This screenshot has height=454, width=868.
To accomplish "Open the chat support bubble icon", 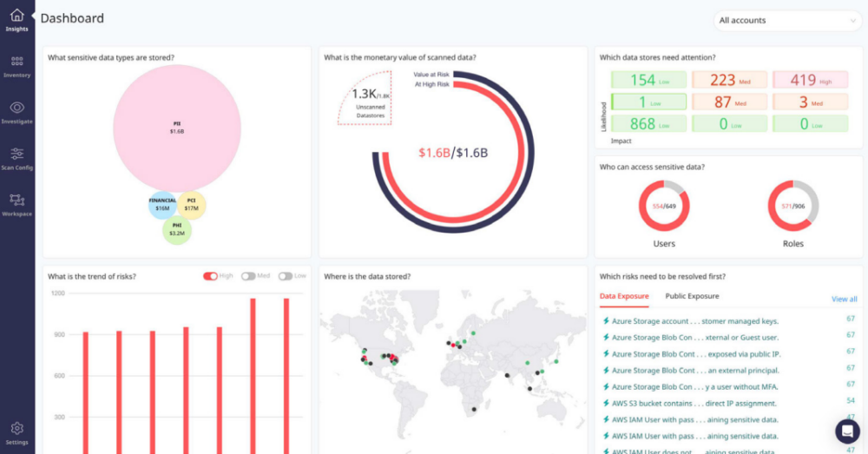I will click(x=847, y=431).
